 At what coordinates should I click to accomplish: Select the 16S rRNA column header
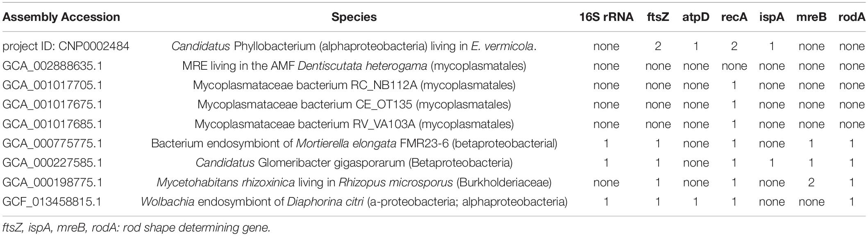[606, 17]
